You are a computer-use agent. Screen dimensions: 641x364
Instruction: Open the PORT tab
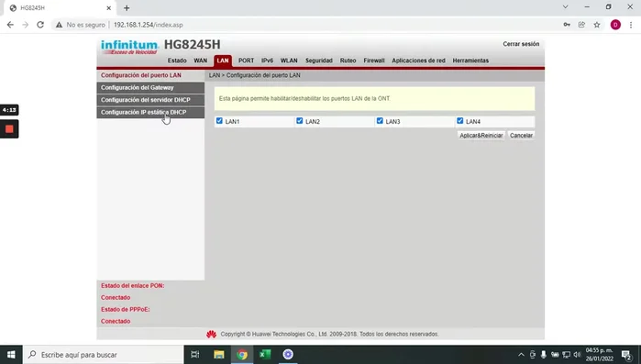[x=246, y=61]
